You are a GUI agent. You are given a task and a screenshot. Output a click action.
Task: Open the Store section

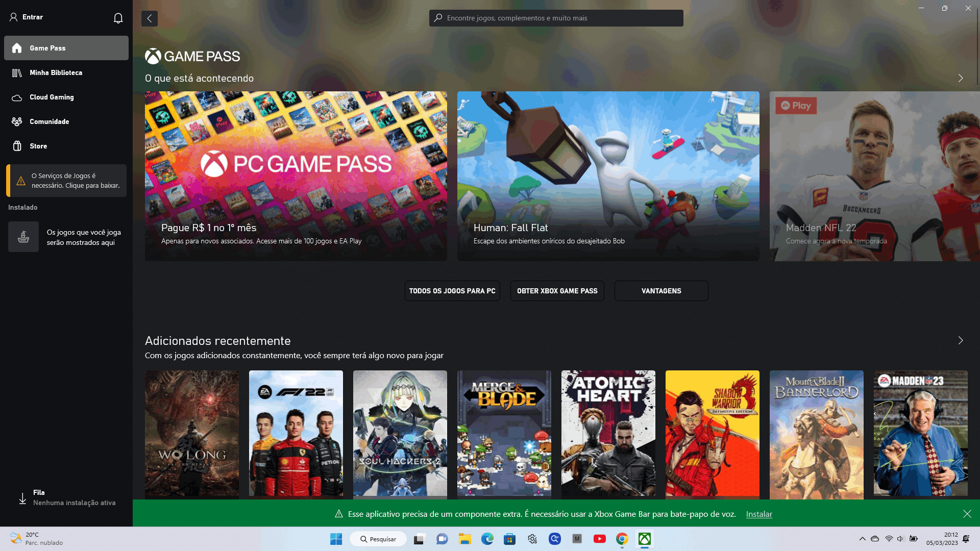(x=66, y=146)
